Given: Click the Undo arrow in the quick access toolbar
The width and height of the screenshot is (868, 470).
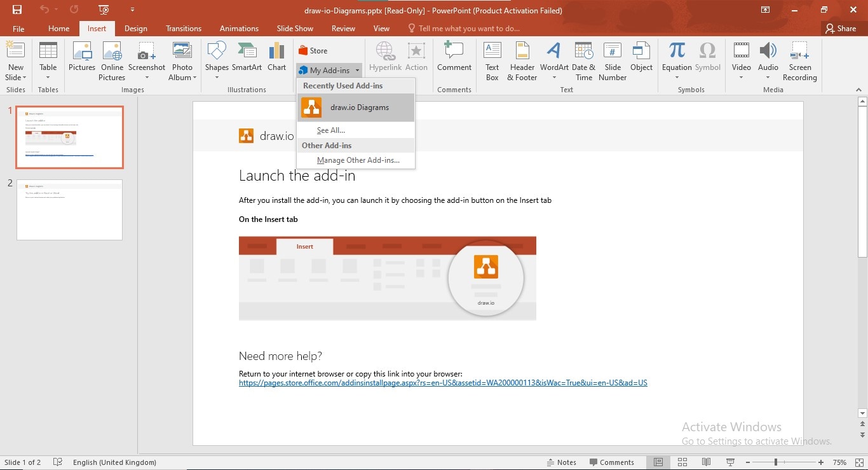Looking at the screenshot, I should click(44, 10).
